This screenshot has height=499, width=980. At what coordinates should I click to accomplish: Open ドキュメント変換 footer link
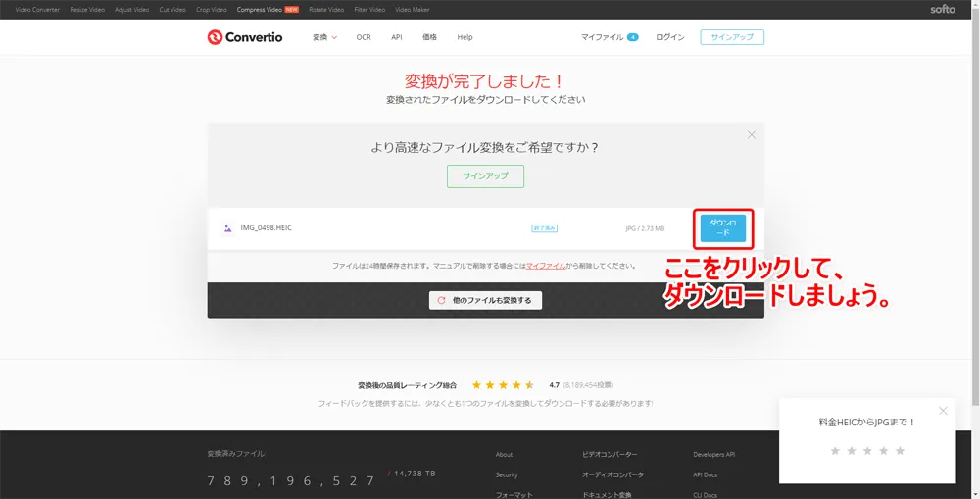[607, 495]
